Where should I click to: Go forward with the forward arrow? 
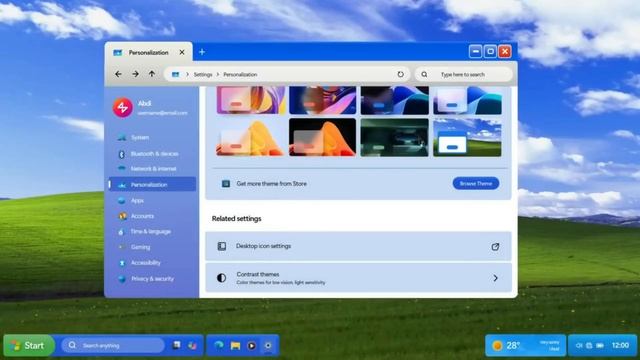coord(135,74)
